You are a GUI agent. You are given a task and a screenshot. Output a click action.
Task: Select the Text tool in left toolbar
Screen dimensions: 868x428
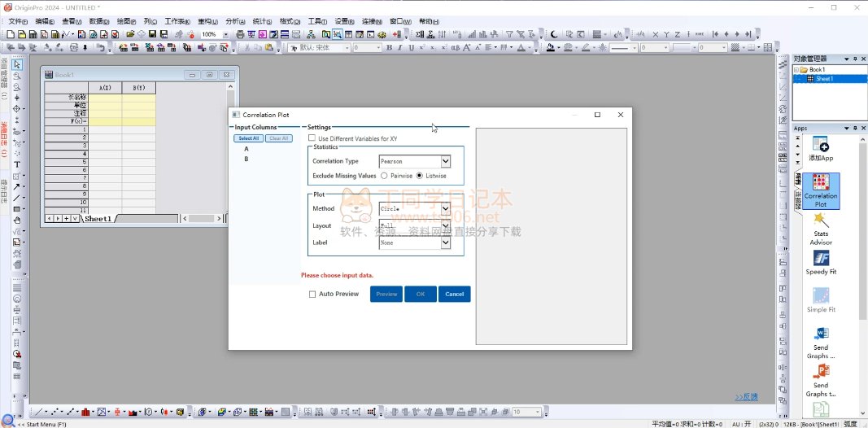pyautogui.click(x=17, y=165)
